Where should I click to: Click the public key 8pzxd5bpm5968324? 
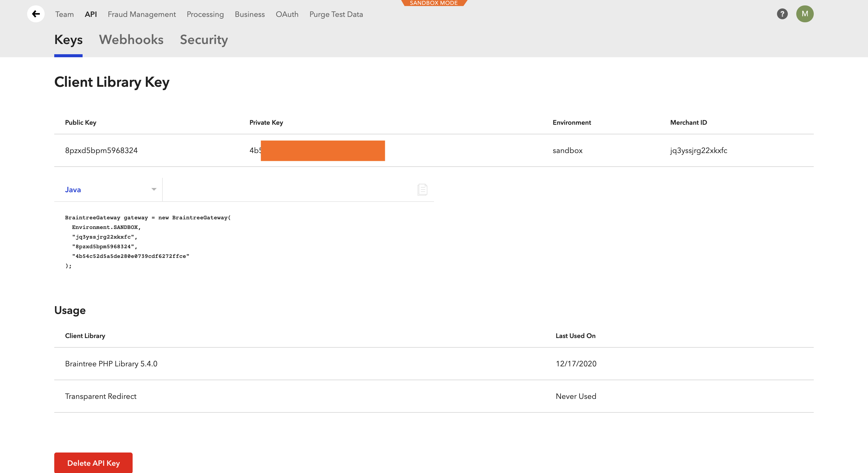click(x=101, y=150)
